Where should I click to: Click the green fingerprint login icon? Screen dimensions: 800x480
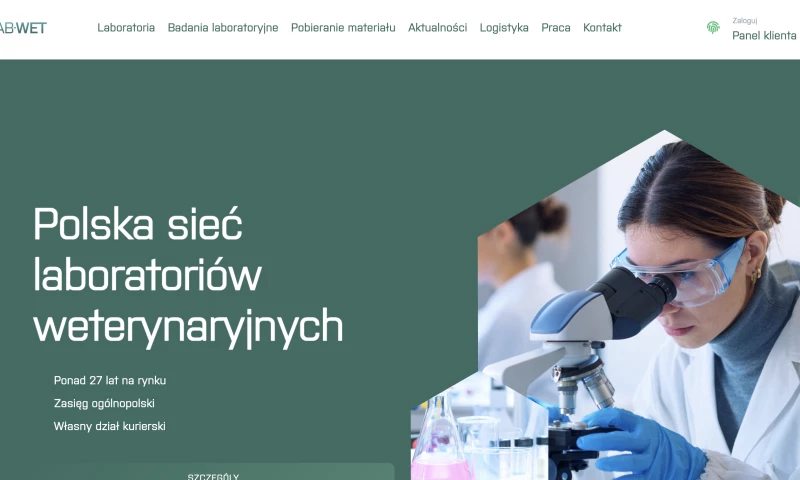[x=713, y=28]
